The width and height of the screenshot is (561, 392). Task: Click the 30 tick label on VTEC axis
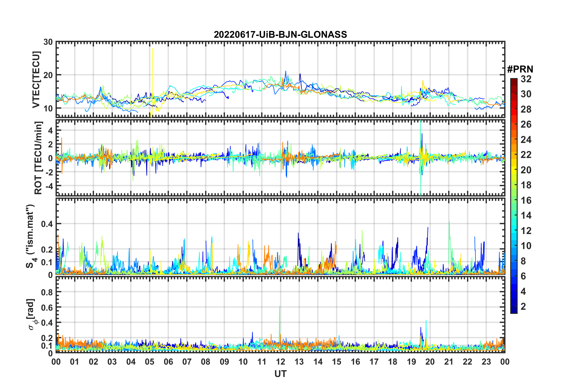(x=48, y=42)
